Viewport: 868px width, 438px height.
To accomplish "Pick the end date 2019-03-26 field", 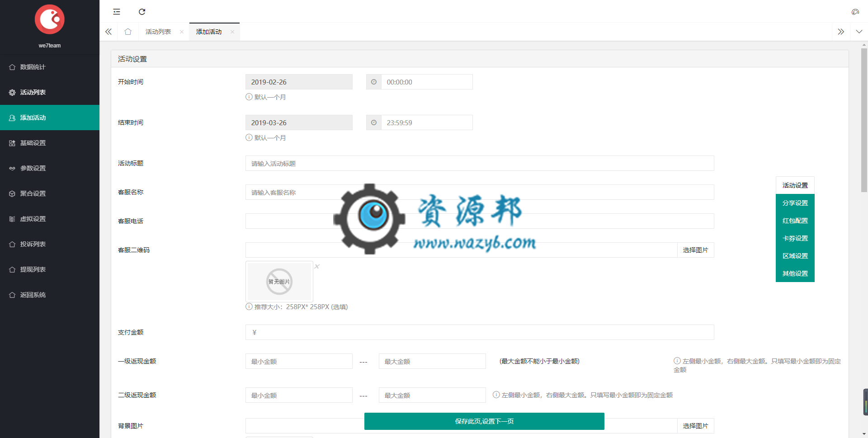I will click(x=299, y=122).
